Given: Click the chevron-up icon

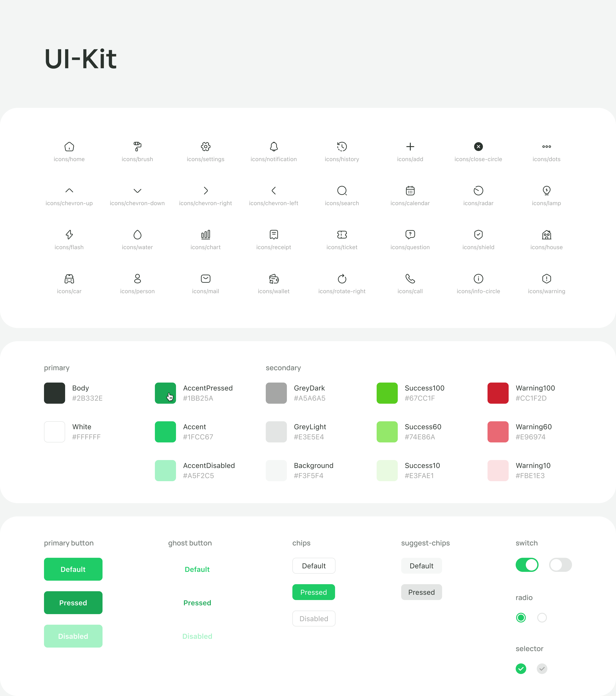Looking at the screenshot, I should click(69, 190).
